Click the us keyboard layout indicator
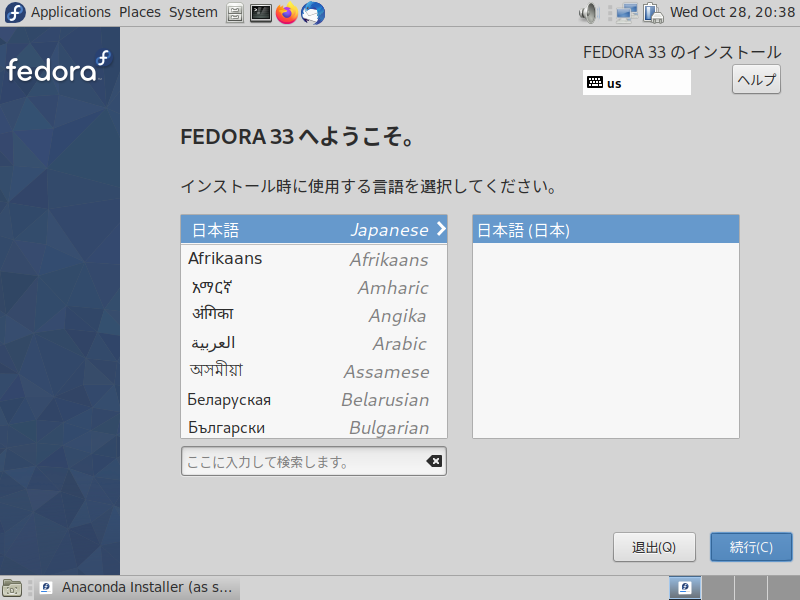The width and height of the screenshot is (800, 600). [637, 83]
